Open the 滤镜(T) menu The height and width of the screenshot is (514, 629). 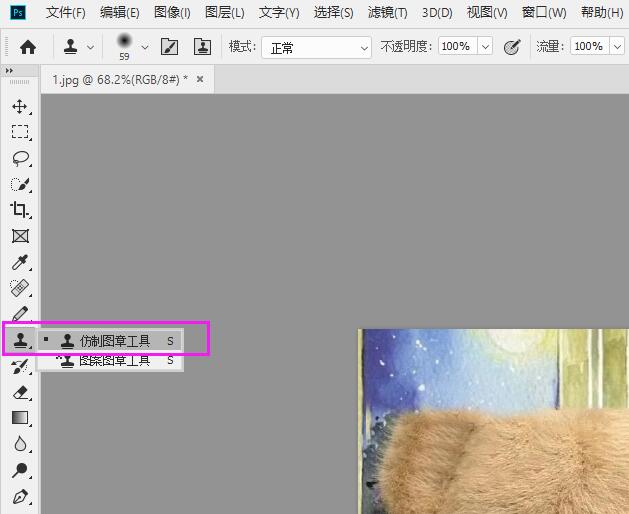tap(388, 13)
